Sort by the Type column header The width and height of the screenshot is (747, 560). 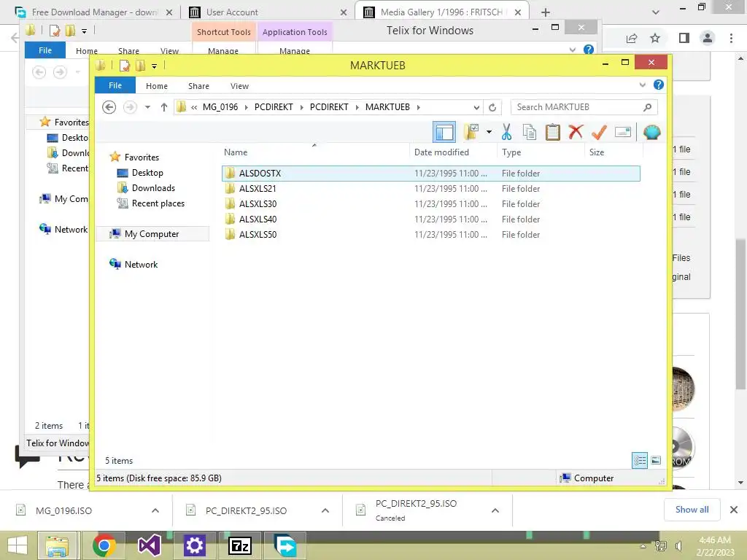coord(541,152)
